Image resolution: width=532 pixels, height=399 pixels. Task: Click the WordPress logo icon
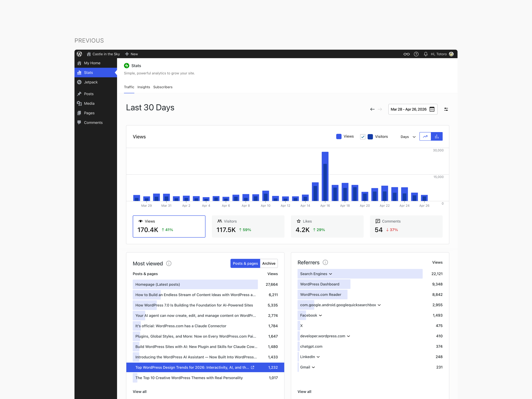pyautogui.click(x=79, y=54)
